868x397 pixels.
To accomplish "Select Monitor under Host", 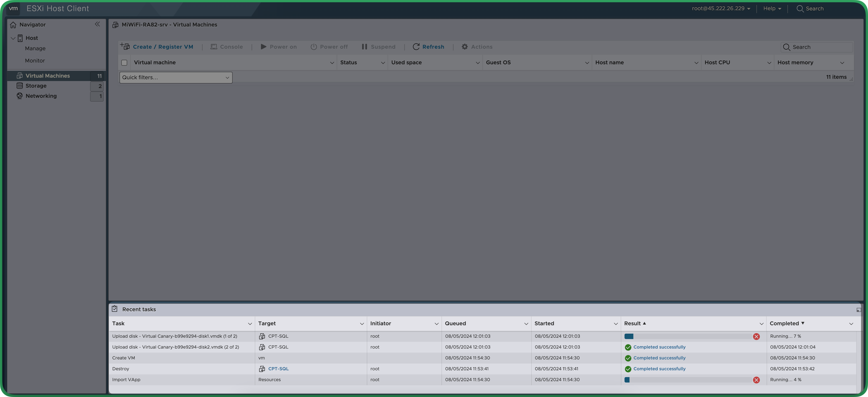I will (x=35, y=61).
